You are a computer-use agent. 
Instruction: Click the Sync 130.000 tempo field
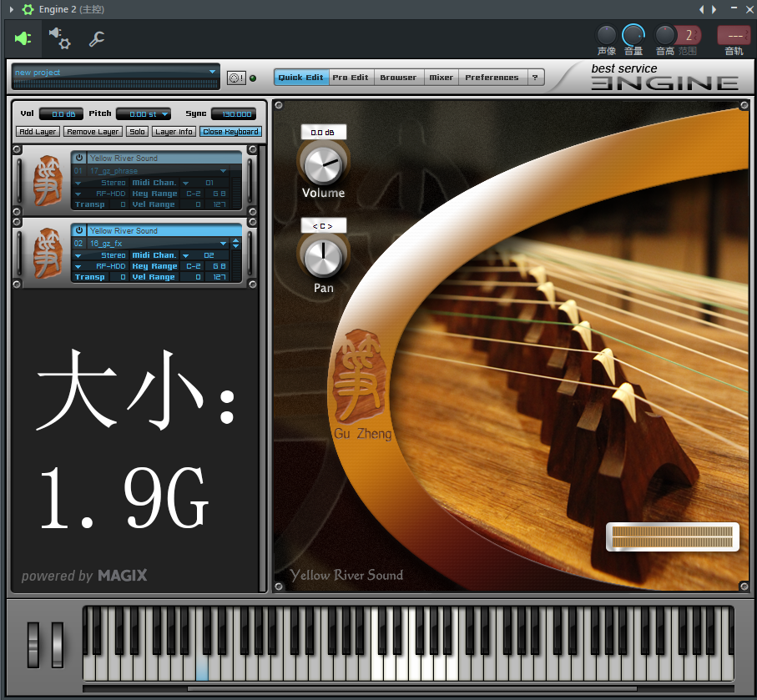tap(234, 114)
